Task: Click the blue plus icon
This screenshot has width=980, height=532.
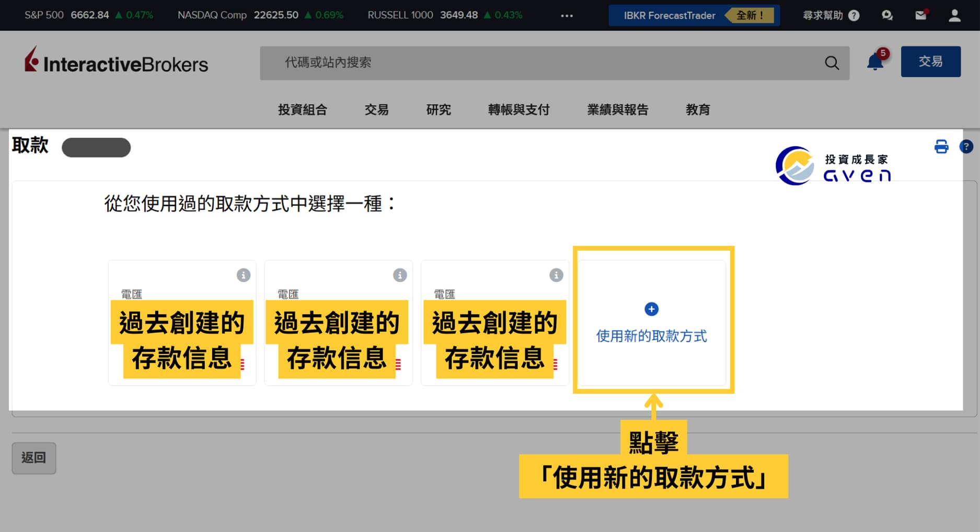Action: [651, 309]
